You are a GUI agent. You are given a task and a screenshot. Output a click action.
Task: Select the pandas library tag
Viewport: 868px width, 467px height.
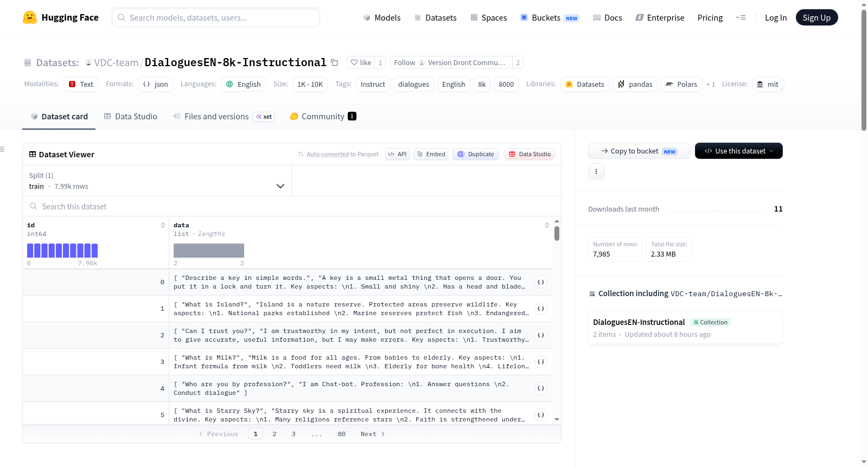[x=635, y=84]
